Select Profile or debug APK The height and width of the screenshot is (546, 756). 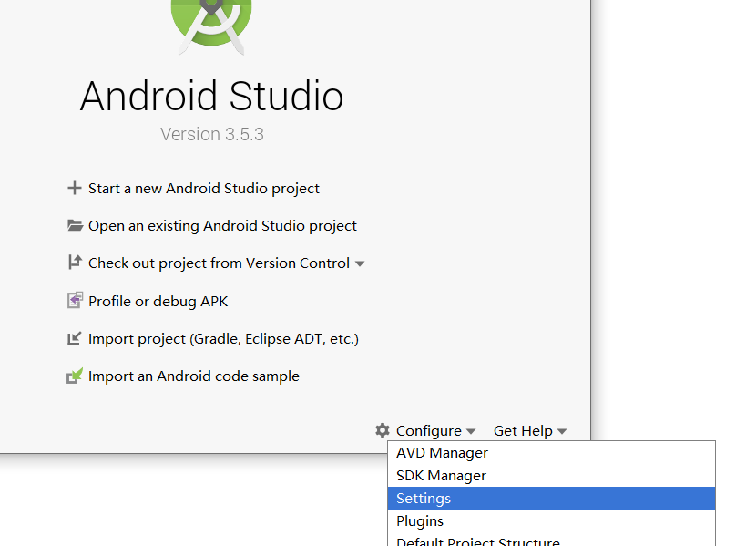(x=158, y=301)
